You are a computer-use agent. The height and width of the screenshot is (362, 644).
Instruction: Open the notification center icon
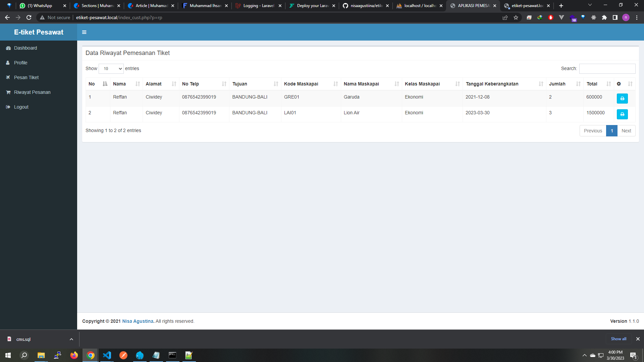pyautogui.click(x=633, y=355)
